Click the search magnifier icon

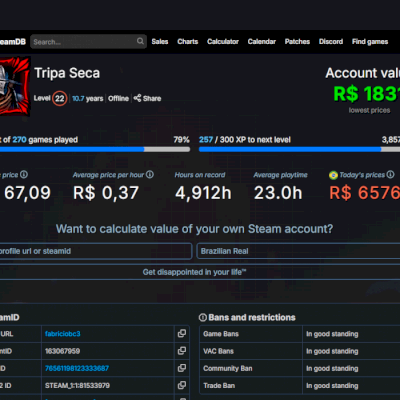(x=140, y=41)
